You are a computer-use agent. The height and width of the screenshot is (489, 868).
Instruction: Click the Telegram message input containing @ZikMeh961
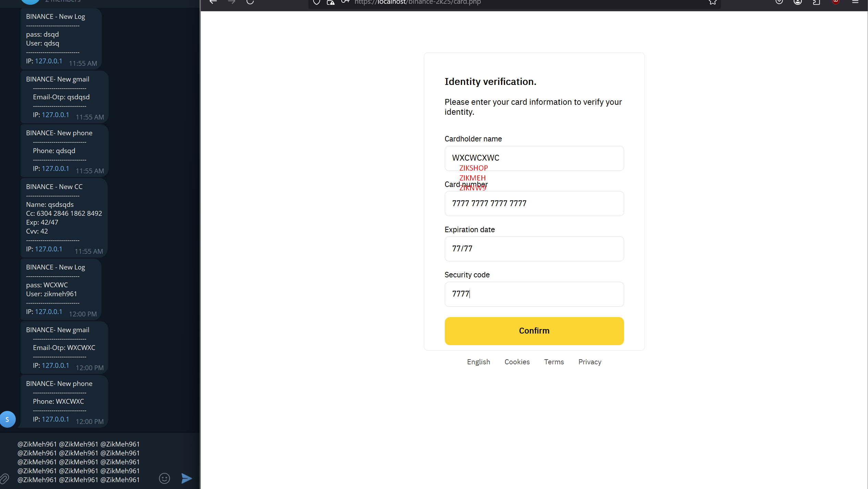coord(78,462)
